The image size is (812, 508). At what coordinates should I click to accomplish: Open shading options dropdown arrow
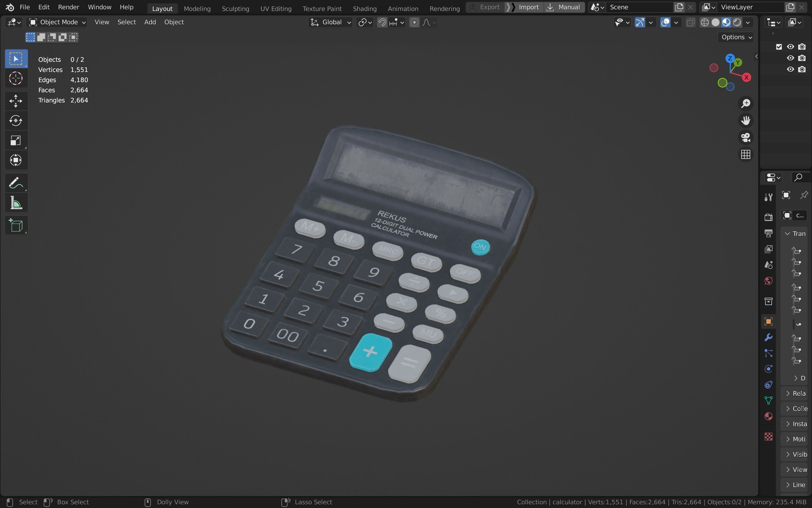(748, 23)
